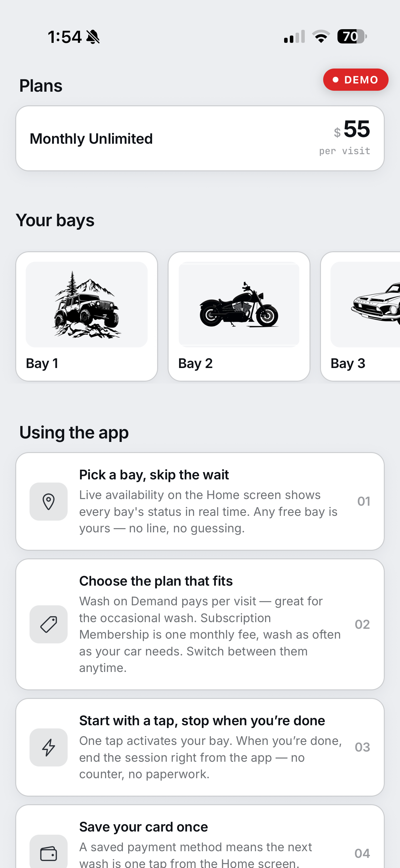The width and height of the screenshot is (400, 868).
Task: Tap the red DEMO badge
Action: coord(356,80)
